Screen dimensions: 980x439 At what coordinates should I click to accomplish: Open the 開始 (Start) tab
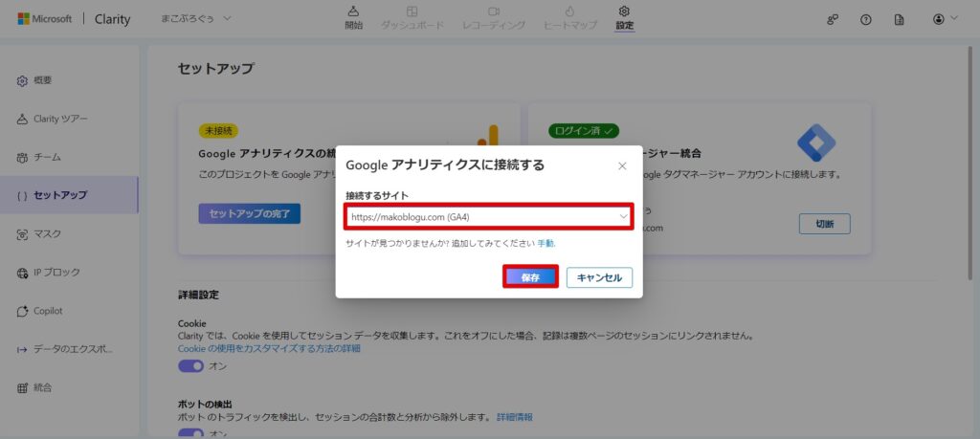[x=353, y=18]
